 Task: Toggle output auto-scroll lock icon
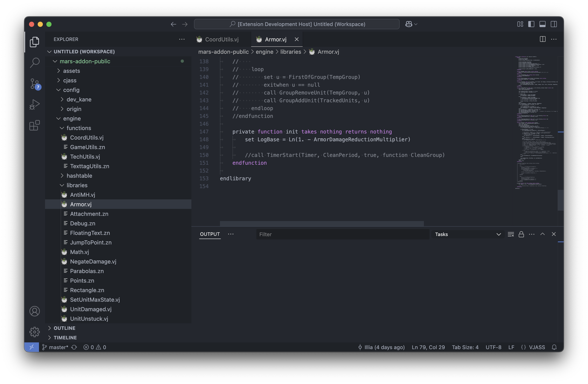point(521,234)
